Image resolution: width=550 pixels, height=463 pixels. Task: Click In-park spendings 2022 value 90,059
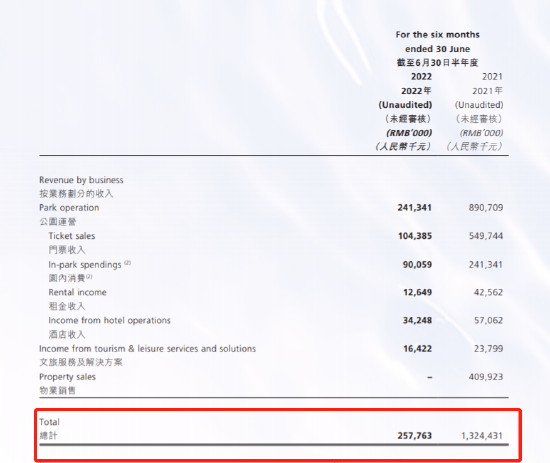pyautogui.click(x=417, y=264)
